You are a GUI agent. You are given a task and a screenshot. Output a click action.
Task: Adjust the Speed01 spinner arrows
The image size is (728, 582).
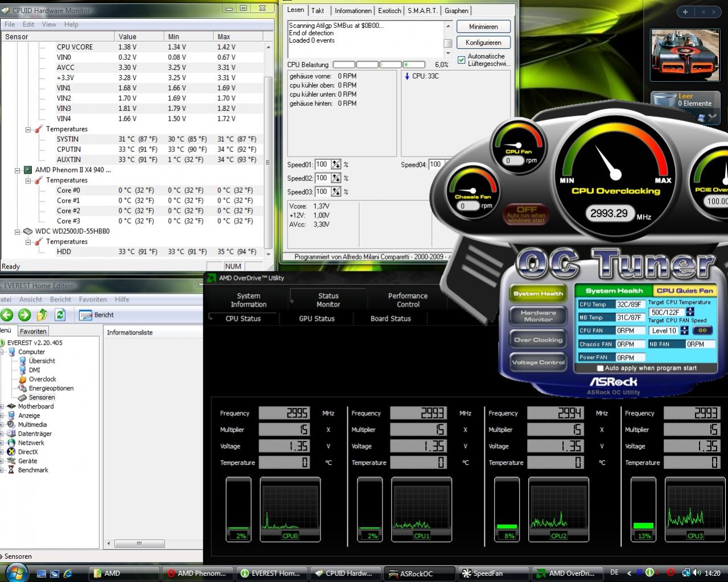pyautogui.click(x=336, y=164)
